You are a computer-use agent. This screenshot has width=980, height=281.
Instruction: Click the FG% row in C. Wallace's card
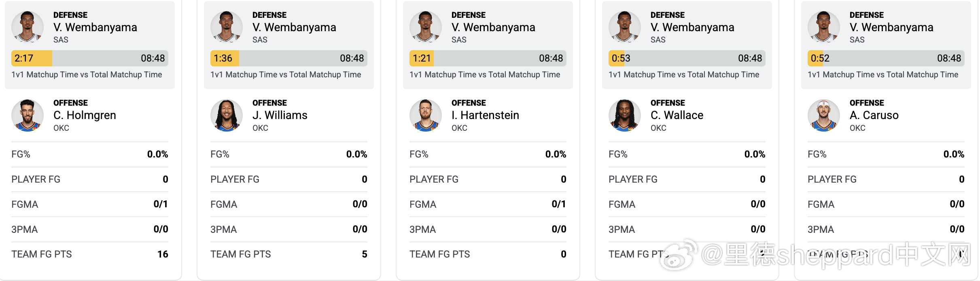tap(687, 154)
